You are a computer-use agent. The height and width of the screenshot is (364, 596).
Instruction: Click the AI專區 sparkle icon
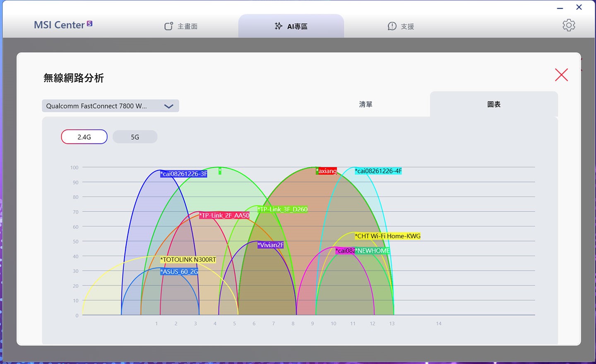point(279,26)
